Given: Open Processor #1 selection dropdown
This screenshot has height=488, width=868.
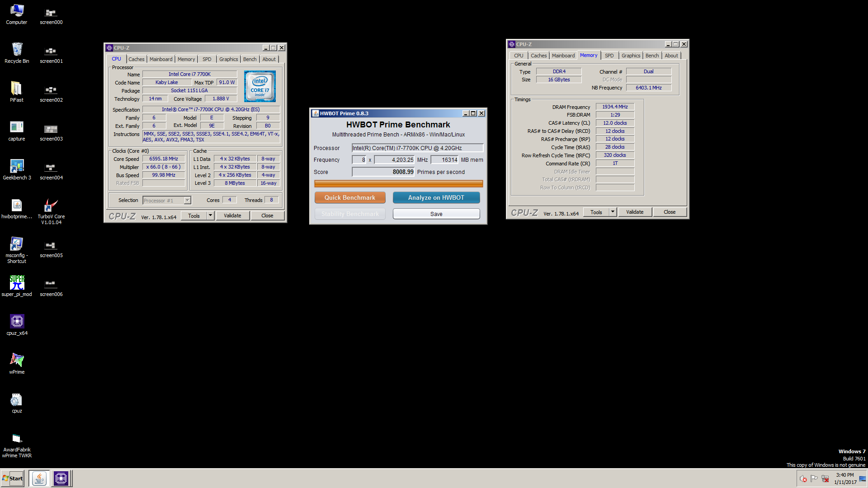Looking at the screenshot, I should tap(167, 200).
